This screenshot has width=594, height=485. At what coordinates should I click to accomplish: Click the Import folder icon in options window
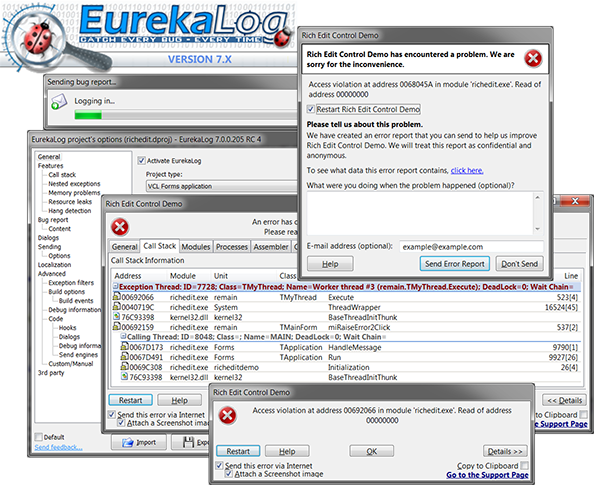point(128,442)
